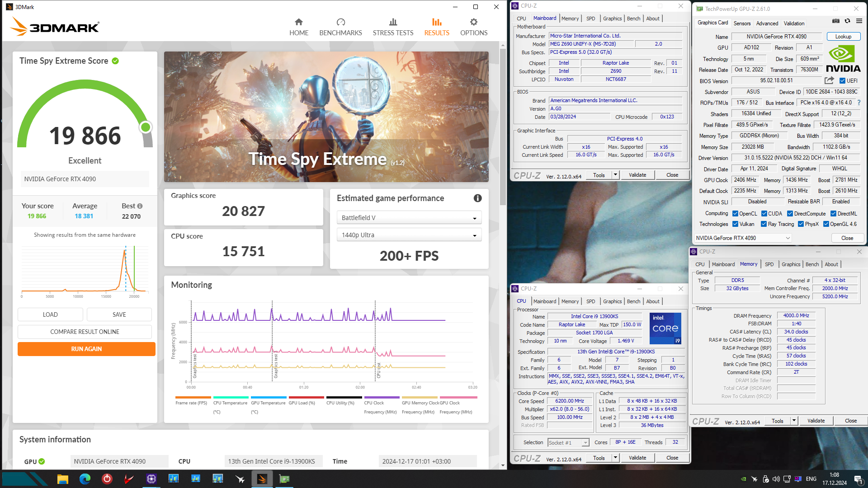Open OPTIONS gear in 3DMark

point(474,27)
